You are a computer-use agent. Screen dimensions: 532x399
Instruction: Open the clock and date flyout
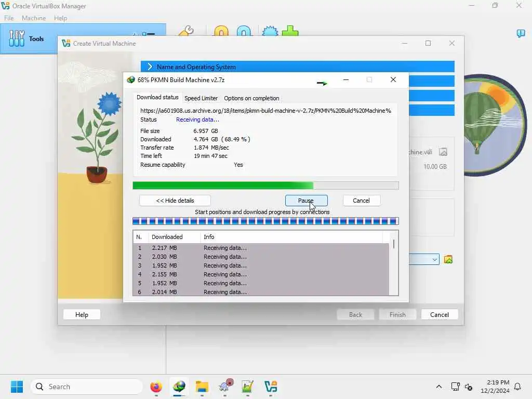(x=495, y=387)
